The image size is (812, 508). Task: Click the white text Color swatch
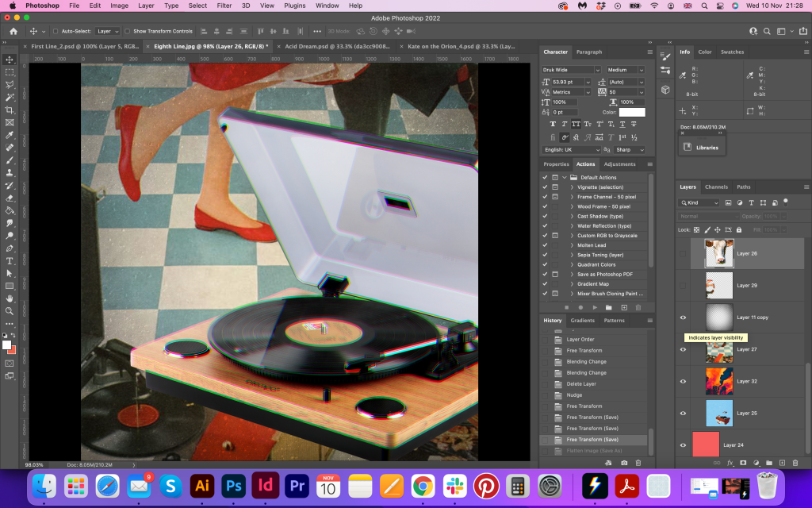632,113
